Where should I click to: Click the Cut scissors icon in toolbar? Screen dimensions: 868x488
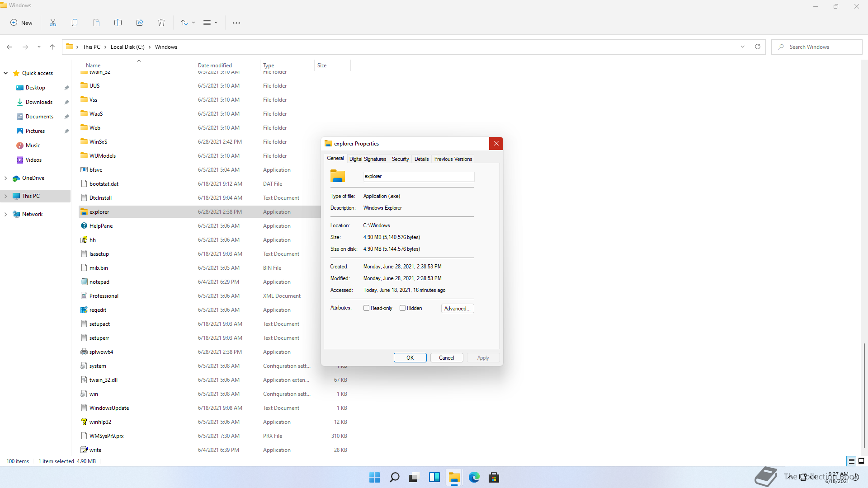coord(53,23)
